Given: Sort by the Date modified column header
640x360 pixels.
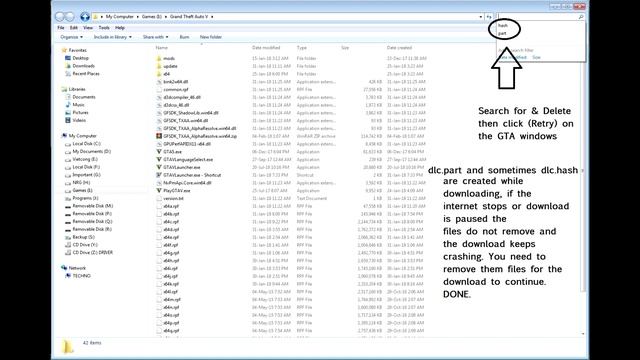Looking at the screenshot, I should coord(266,48).
